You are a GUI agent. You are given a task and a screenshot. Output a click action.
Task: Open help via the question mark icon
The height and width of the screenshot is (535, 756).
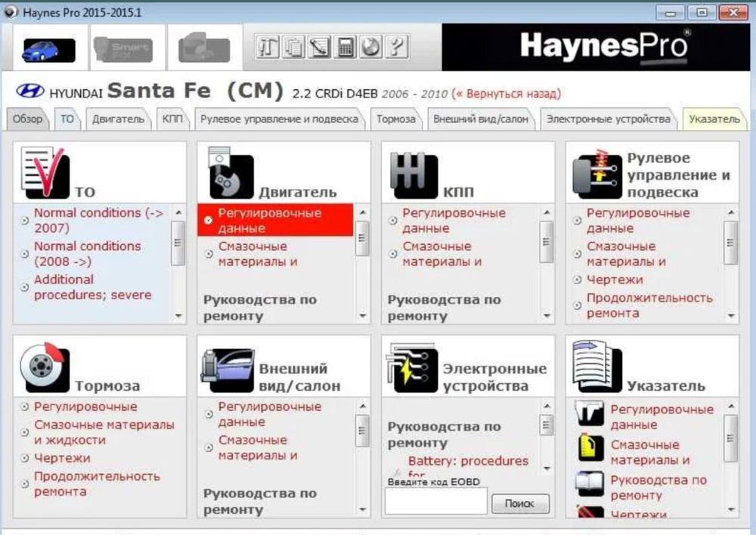[x=397, y=48]
